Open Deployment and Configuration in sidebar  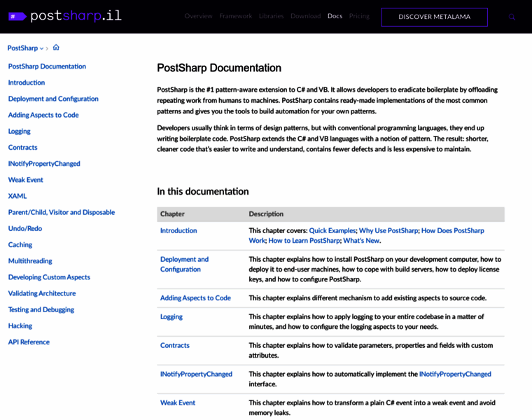pos(53,99)
